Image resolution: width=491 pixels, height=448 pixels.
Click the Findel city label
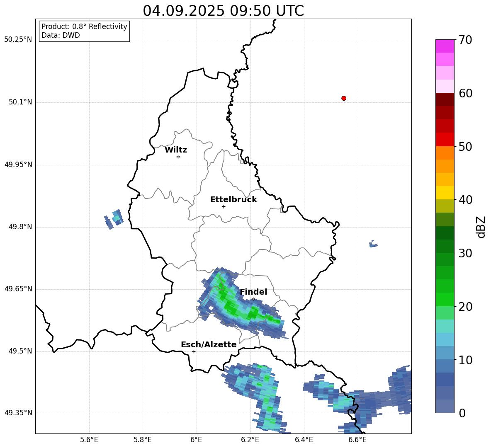pyautogui.click(x=253, y=292)
